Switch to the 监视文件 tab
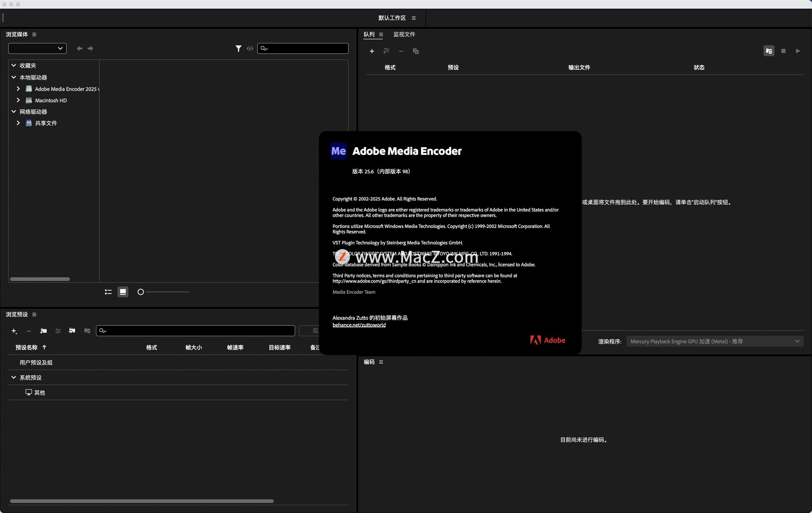The image size is (812, 513). click(404, 34)
